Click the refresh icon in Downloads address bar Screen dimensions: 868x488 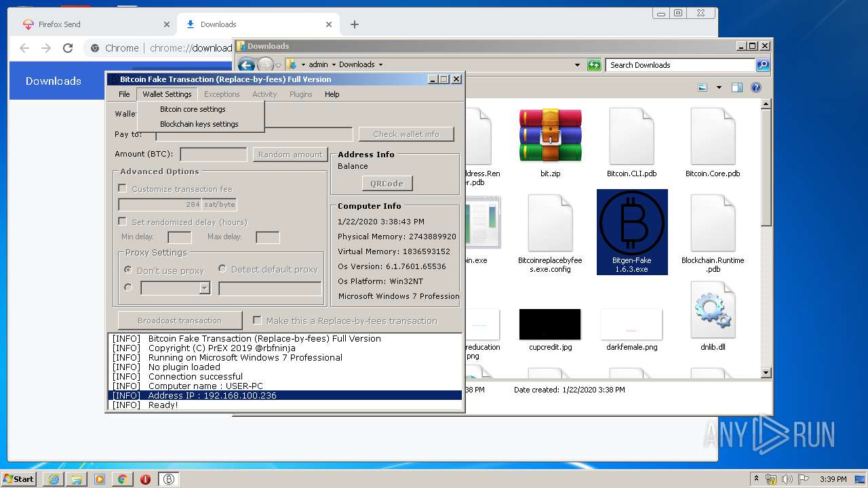click(594, 65)
